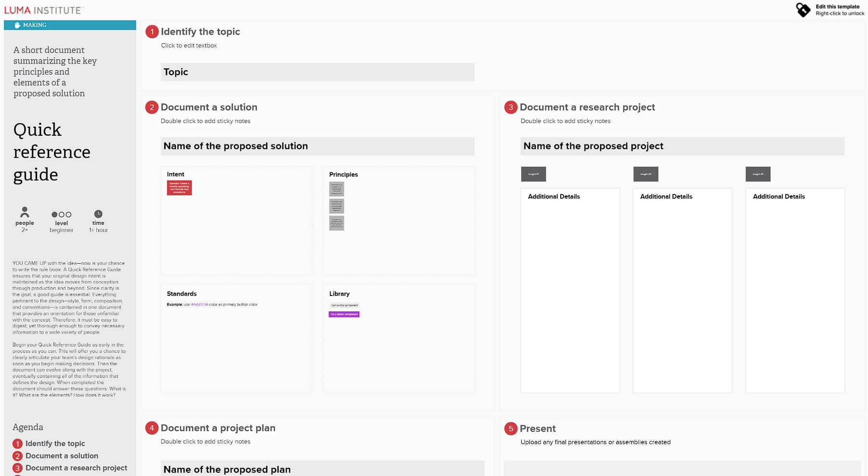Image resolution: width=868 pixels, height=476 pixels.
Task: Click the chip component in Library
Action: tap(344, 305)
